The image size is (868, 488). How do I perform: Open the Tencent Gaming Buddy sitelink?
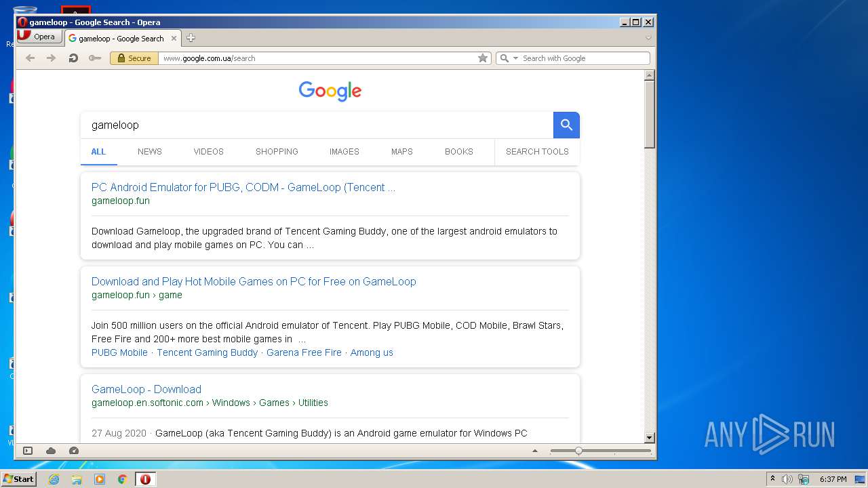pyautogui.click(x=208, y=352)
